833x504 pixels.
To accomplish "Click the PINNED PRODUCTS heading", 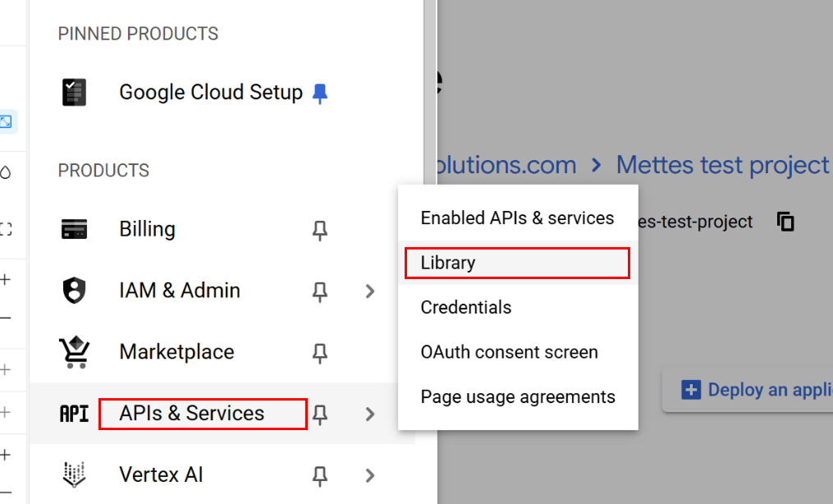I will 138,34.
